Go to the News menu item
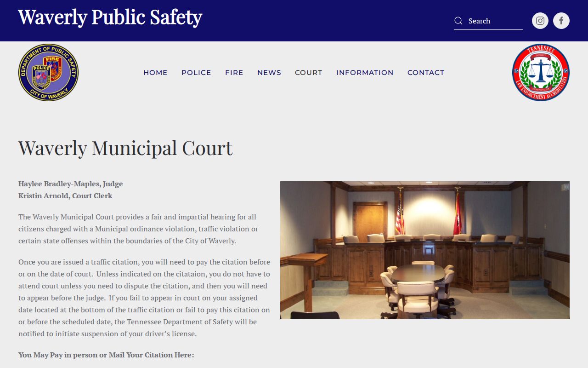 pyautogui.click(x=269, y=73)
